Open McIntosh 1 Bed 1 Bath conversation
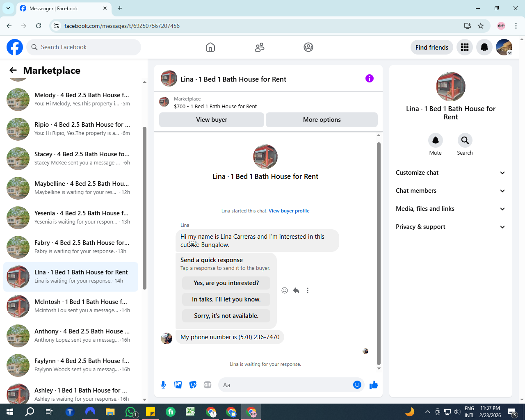 pyautogui.click(x=71, y=306)
